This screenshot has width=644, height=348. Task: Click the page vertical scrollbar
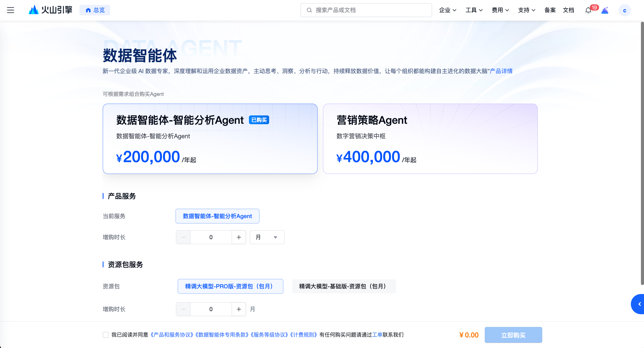click(x=642, y=153)
